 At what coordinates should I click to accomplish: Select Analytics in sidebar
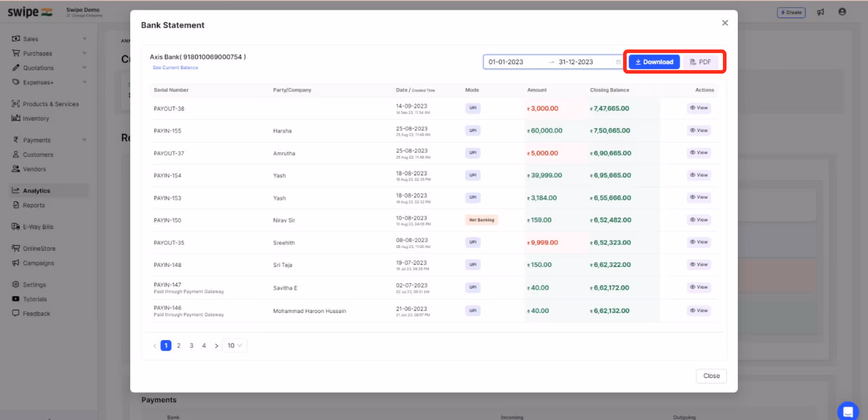click(49, 191)
